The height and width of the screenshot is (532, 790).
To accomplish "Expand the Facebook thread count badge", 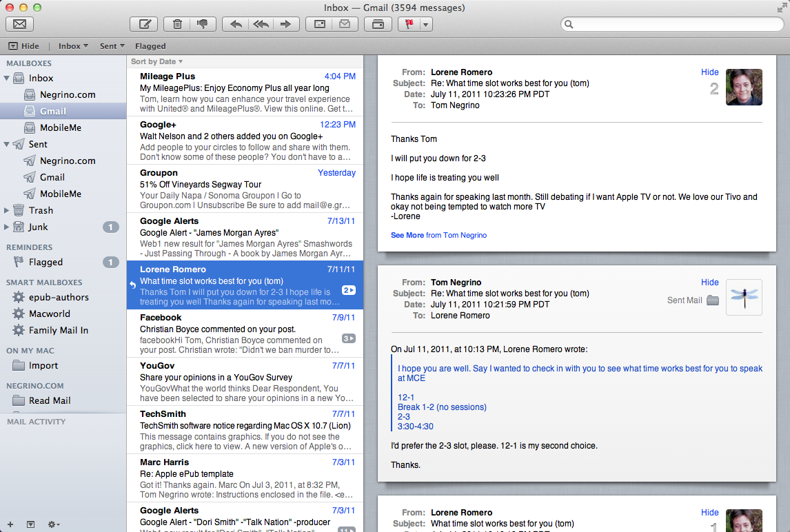I will click(349, 338).
